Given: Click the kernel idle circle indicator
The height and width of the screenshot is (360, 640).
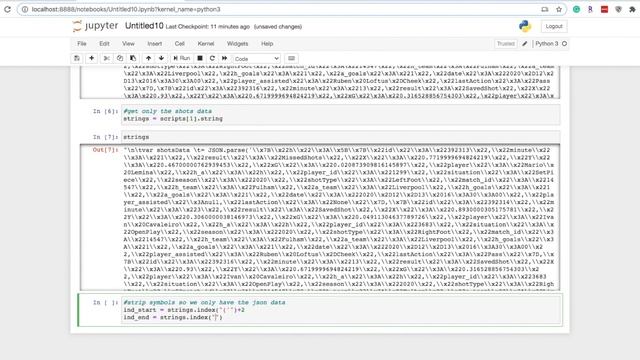Looking at the screenshot, I should click(x=564, y=44).
